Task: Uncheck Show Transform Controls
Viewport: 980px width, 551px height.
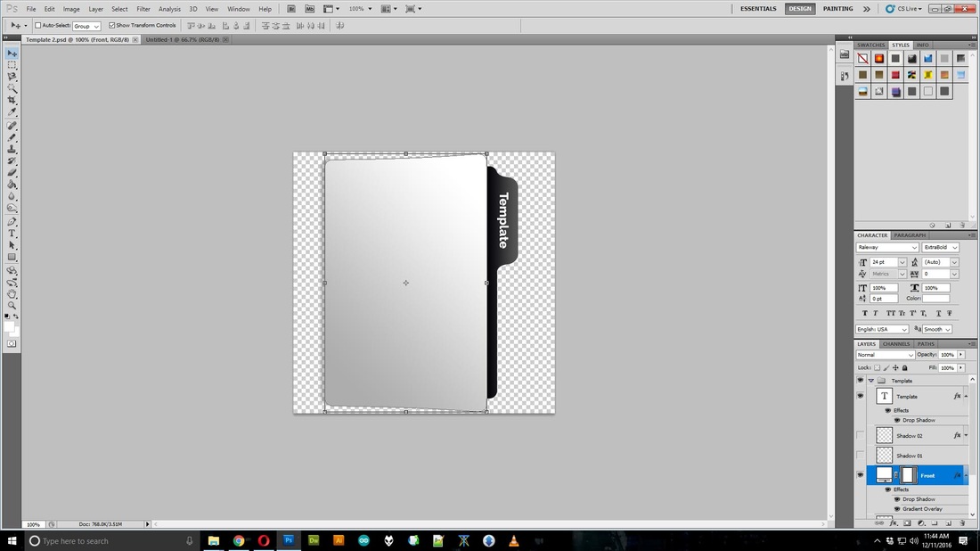Action: pos(111,25)
